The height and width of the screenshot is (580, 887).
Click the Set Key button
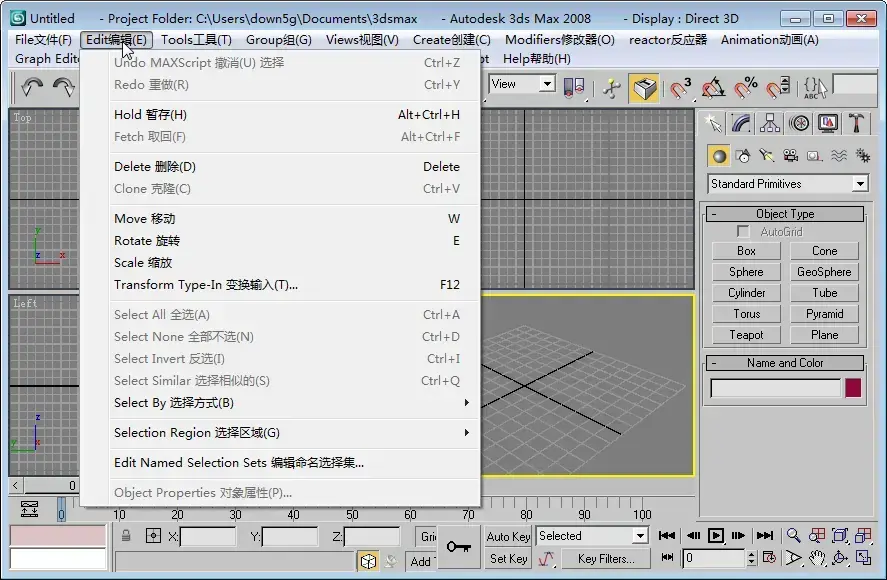point(508,558)
